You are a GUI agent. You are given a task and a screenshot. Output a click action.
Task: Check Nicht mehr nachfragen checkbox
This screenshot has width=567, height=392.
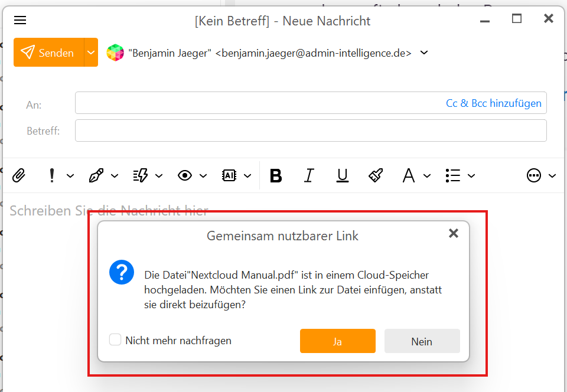pyautogui.click(x=115, y=339)
